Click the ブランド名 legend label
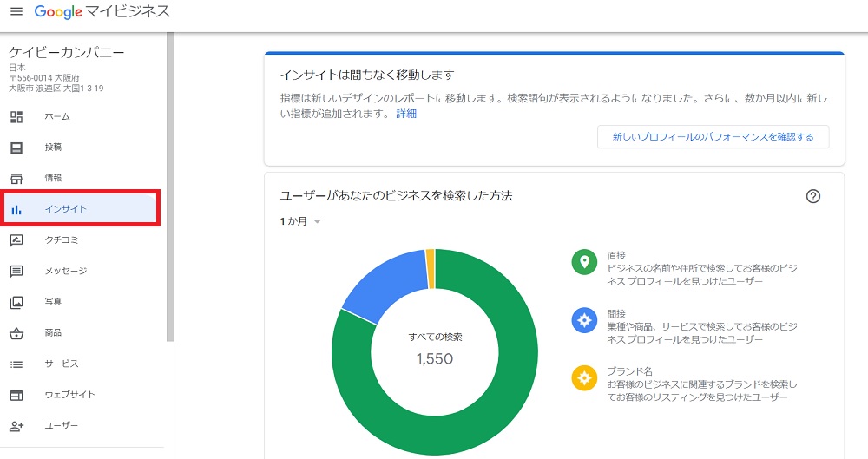Viewport: 868px width, 459px height. 629,371
